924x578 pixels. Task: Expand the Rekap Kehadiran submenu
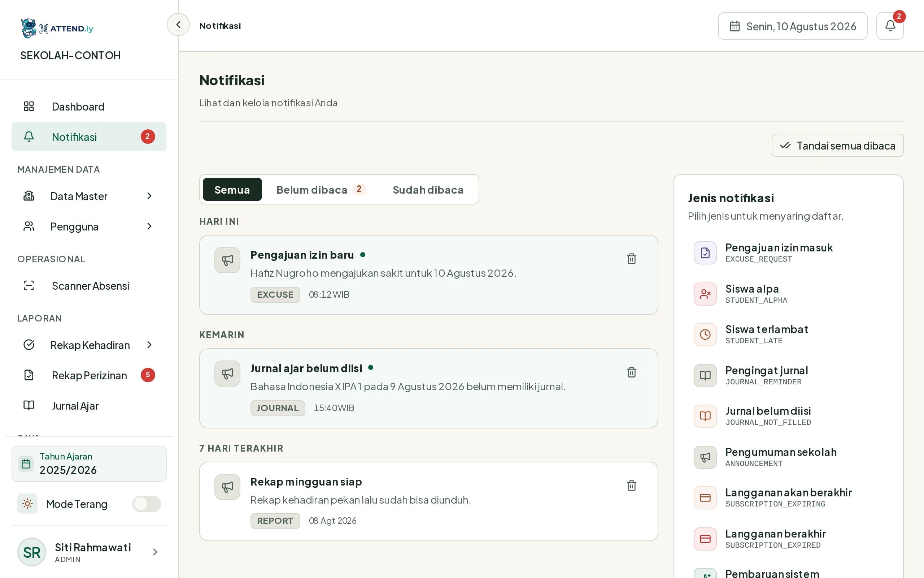[x=89, y=345]
